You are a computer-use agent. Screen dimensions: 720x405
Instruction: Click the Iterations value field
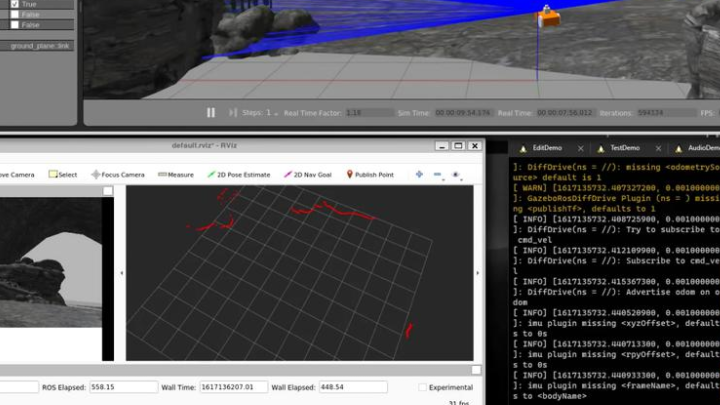point(666,113)
